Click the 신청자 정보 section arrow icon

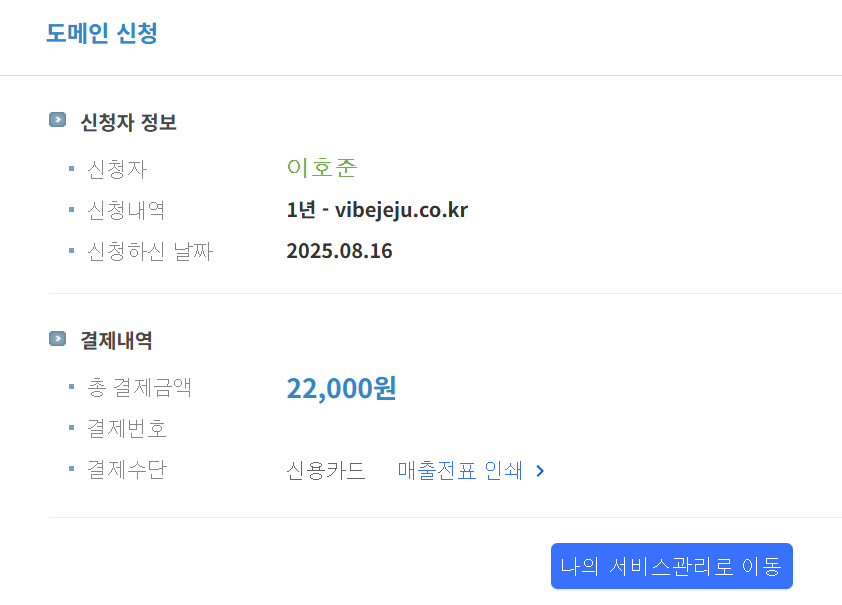57,120
